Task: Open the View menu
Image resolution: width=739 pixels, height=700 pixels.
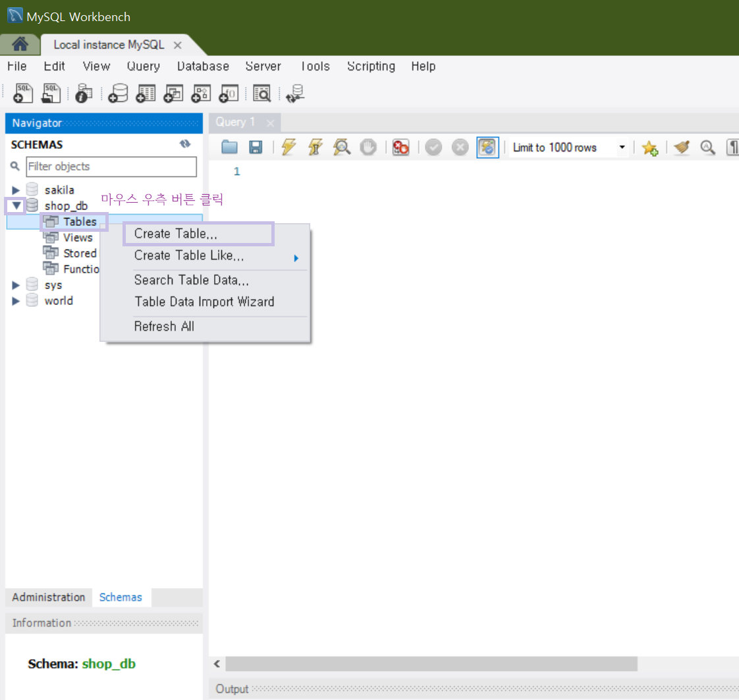Action: [97, 66]
